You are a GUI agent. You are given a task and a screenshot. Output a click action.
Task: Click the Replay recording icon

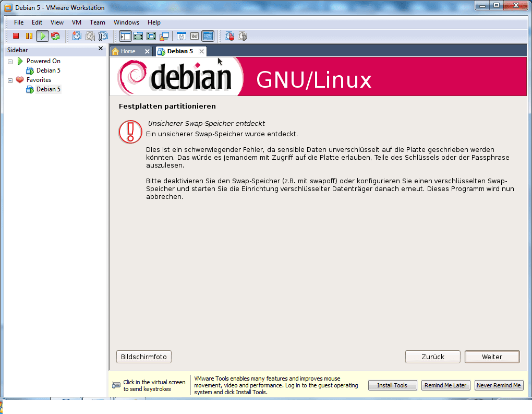click(243, 36)
